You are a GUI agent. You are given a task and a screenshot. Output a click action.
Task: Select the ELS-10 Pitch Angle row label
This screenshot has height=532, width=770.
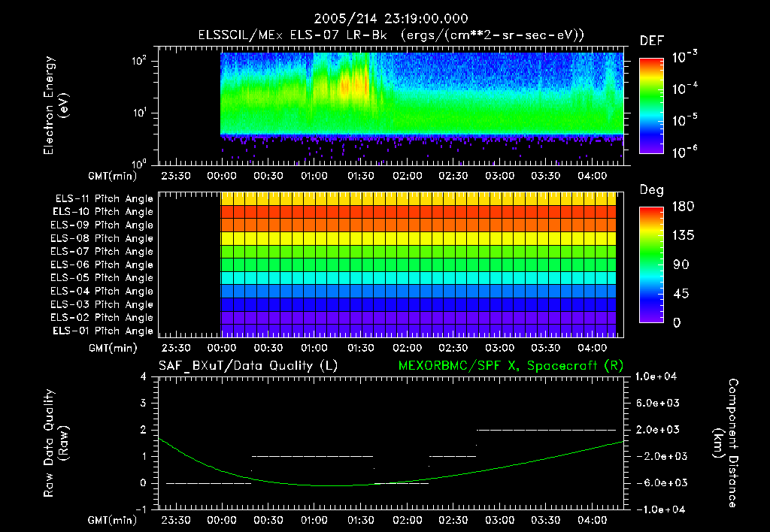click(103, 212)
